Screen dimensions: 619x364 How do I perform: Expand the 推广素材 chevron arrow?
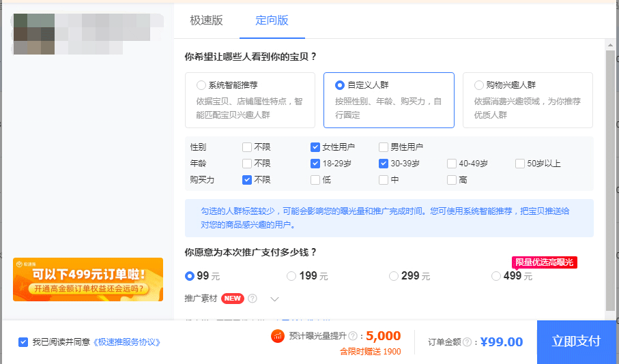coord(274,299)
